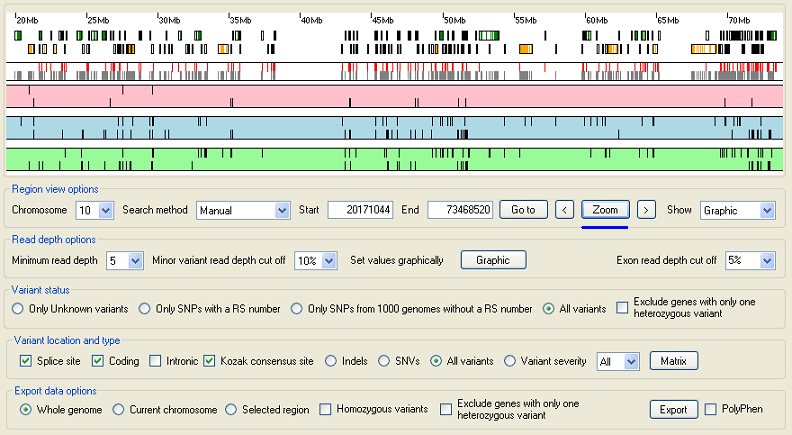Toggle Exclude genes checkbox in Export options

pyautogui.click(x=446, y=409)
